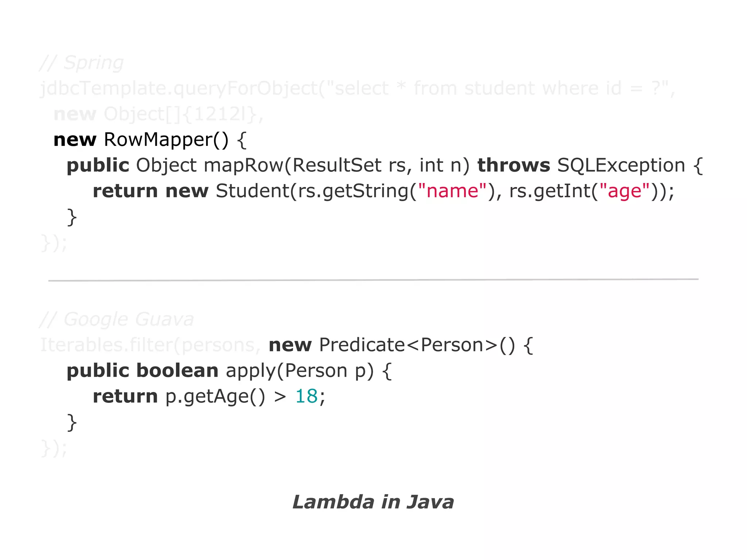Click the teal number 18
Image resolution: width=747 pixels, height=560 pixels.
pyautogui.click(x=306, y=396)
